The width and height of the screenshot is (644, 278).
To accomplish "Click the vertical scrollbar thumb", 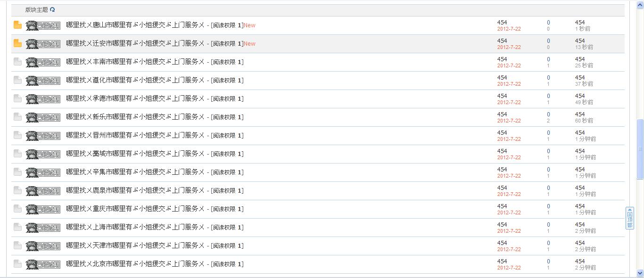I will (x=640, y=149).
